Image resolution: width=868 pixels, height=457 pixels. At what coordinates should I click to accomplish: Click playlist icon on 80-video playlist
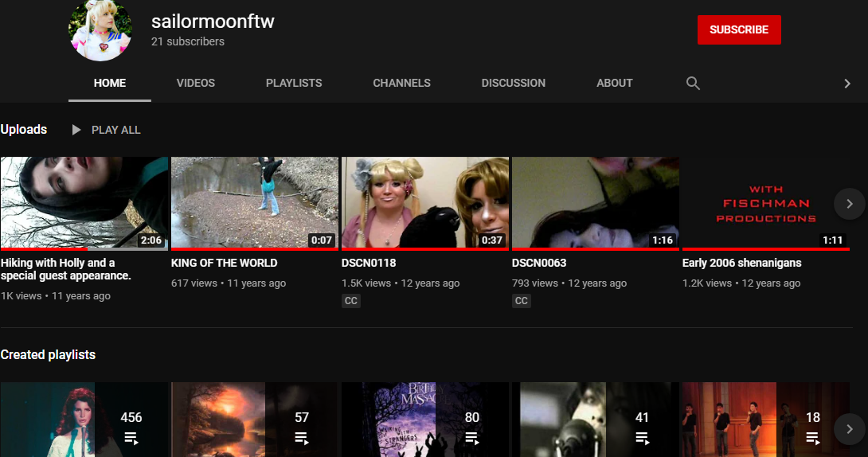tap(471, 438)
